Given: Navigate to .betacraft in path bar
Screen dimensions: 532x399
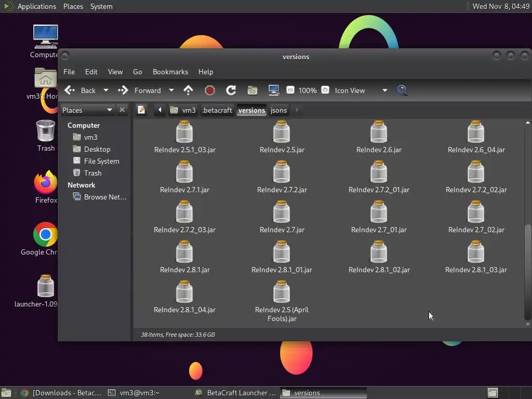Looking at the screenshot, I should (x=217, y=110).
